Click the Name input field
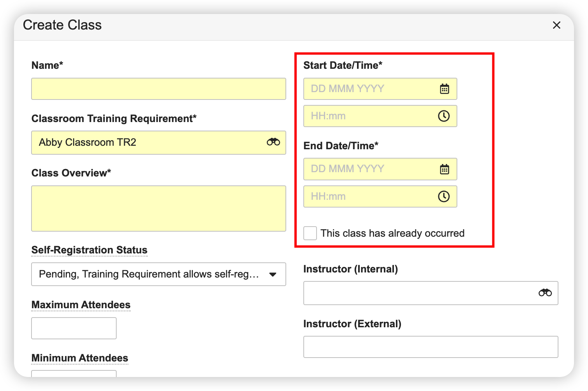This screenshot has width=588, height=391. tap(158, 89)
